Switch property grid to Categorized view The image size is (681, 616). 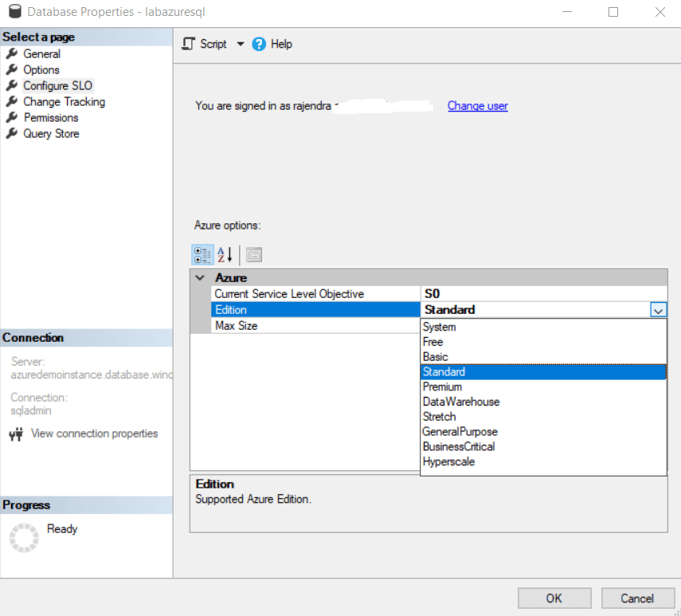tap(202, 254)
